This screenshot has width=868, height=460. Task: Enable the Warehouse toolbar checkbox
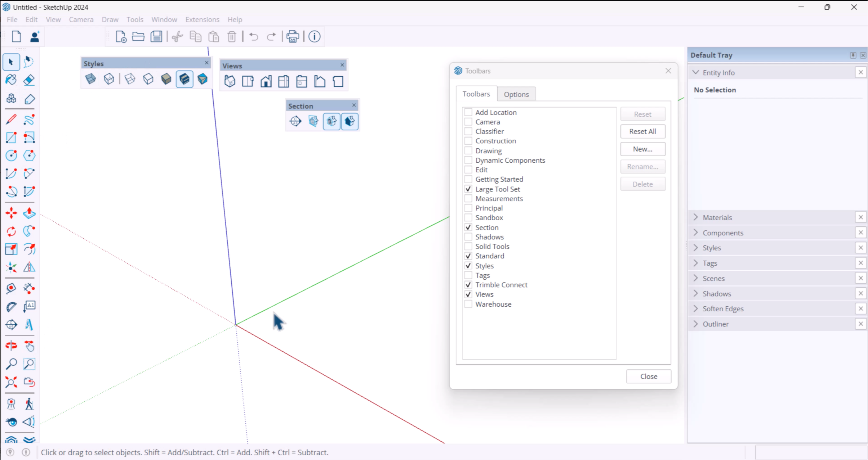[468, 304]
